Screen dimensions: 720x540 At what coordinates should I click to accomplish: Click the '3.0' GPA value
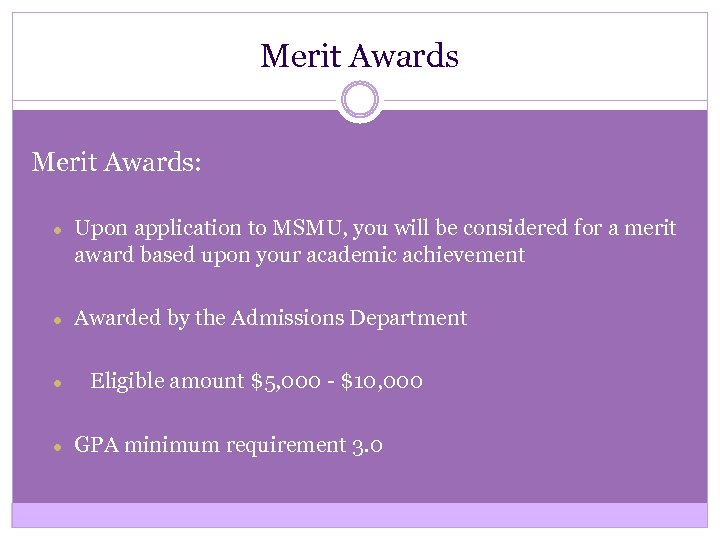point(367,444)
